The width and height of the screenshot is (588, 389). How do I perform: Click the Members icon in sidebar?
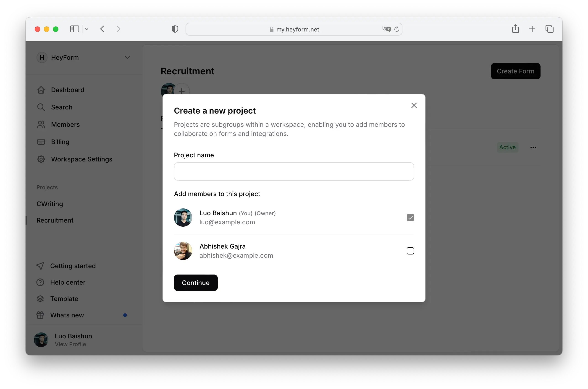click(41, 124)
